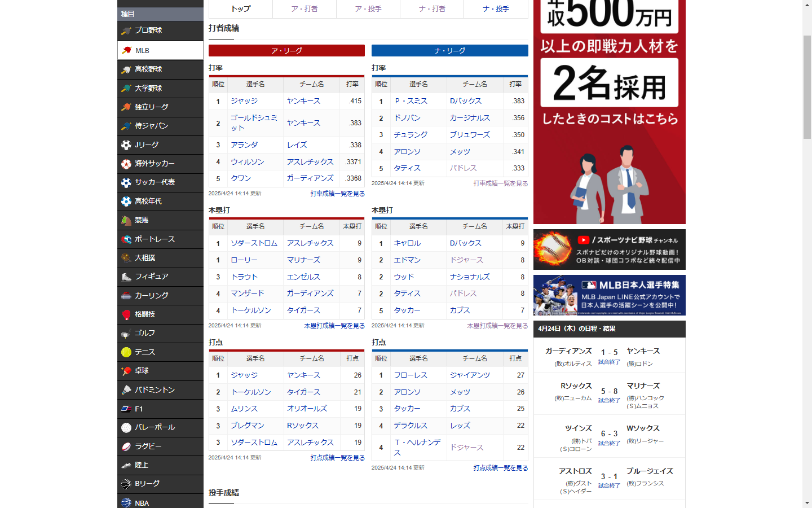The height and width of the screenshot is (508, 812).
Task: Click the blue ナ・リーグ header button
Action: pyautogui.click(x=450, y=51)
